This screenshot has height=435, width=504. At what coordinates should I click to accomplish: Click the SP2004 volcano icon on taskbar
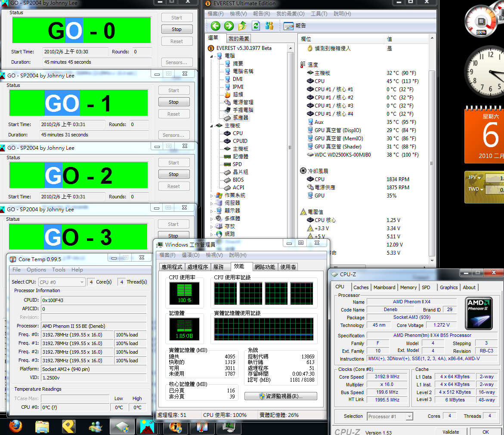tap(147, 427)
